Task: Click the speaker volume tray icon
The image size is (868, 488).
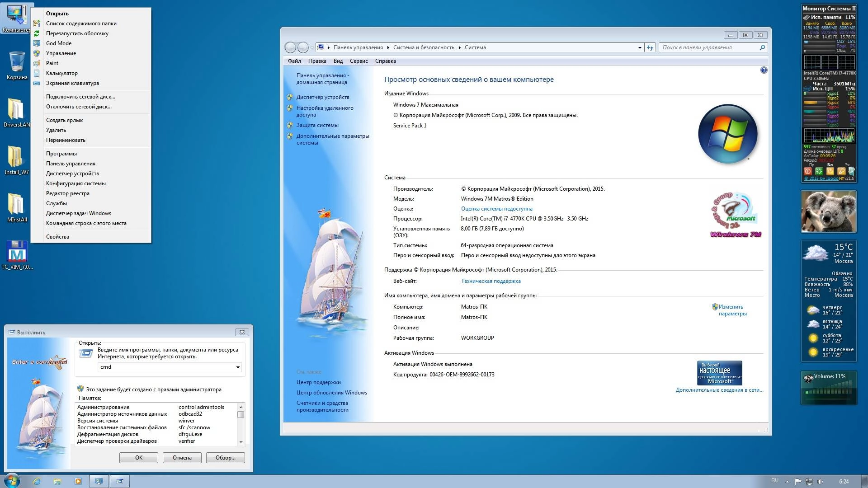Action: [x=820, y=482]
